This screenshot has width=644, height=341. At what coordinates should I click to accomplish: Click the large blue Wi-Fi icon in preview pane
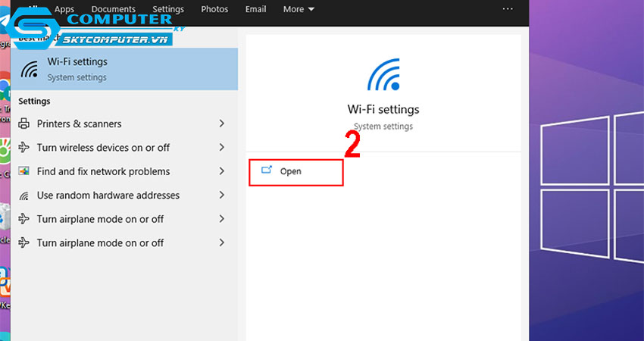(x=383, y=74)
